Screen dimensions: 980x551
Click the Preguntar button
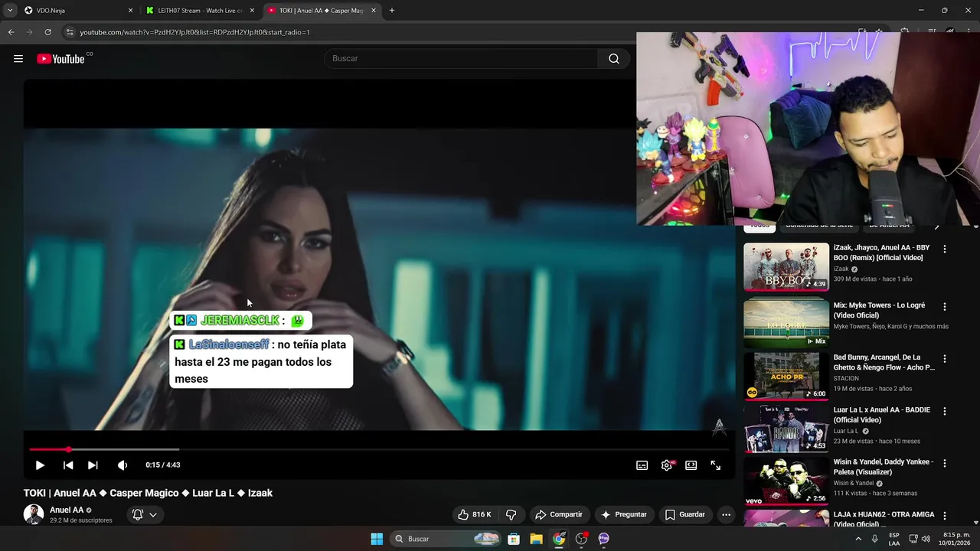tap(624, 514)
